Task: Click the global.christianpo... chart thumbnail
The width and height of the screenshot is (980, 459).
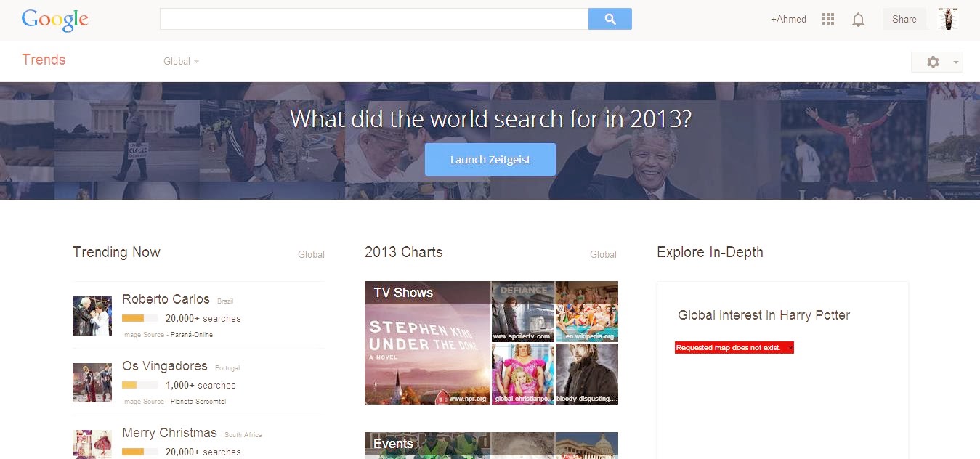Action: click(x=523, y=374)
